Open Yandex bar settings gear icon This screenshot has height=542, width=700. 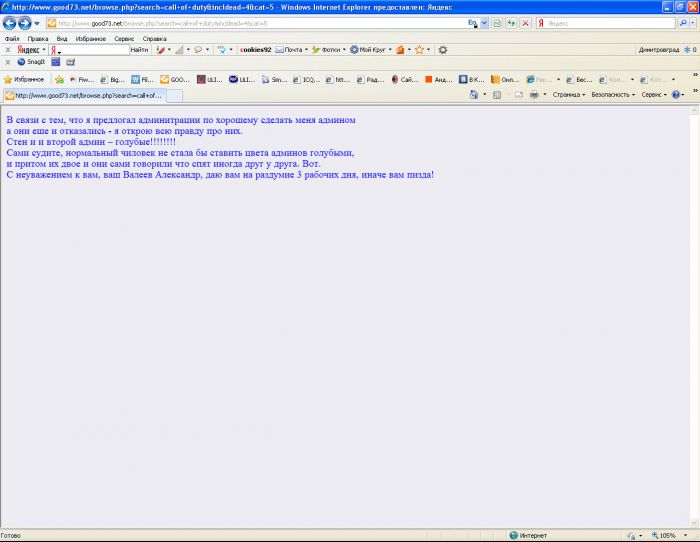(443, 49)
